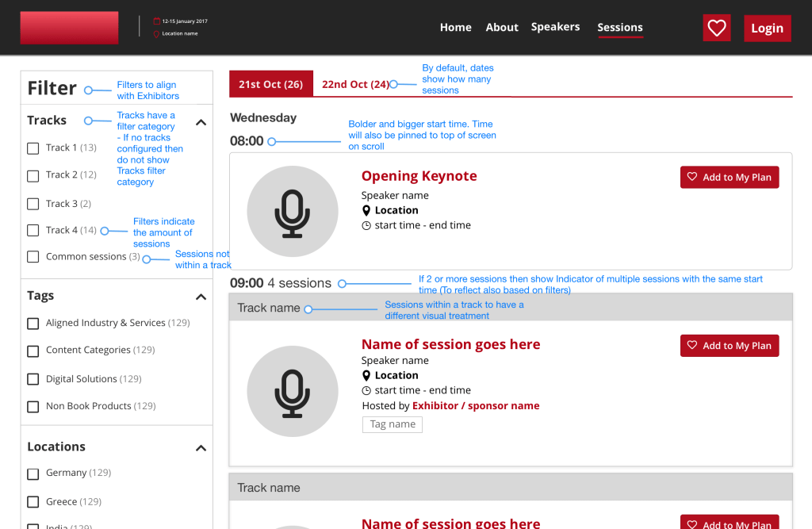
Task: Click the Opening Keynote microphone image
Action: 292,211
